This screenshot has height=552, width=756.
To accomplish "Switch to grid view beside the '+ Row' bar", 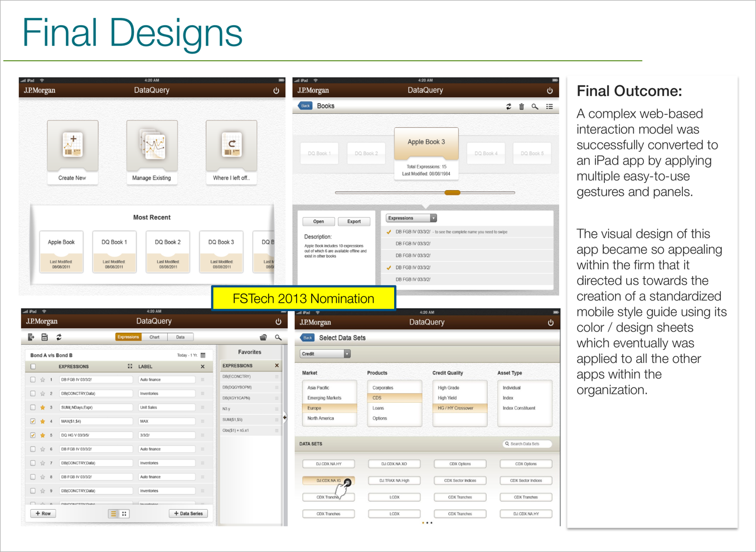I will coord(124,514).
